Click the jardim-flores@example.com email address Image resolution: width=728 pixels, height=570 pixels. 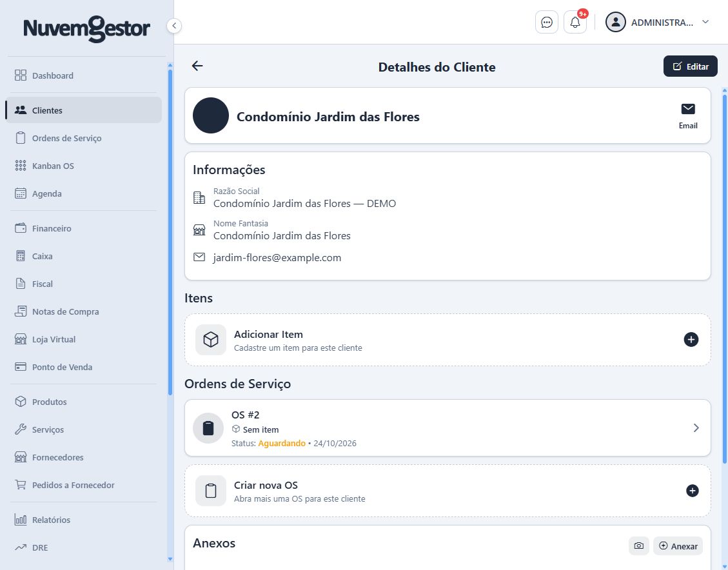pyautogui.click(x=277, y=258)
